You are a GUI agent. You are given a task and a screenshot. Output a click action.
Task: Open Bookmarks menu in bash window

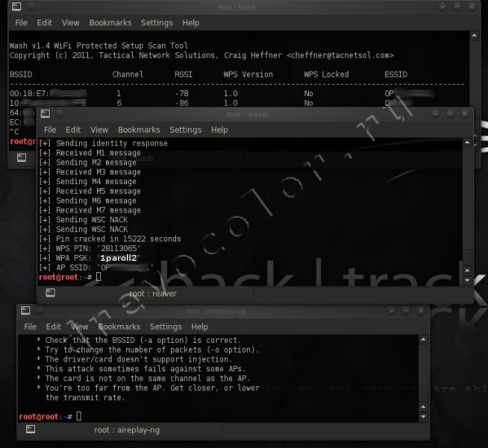coord(110,23)
